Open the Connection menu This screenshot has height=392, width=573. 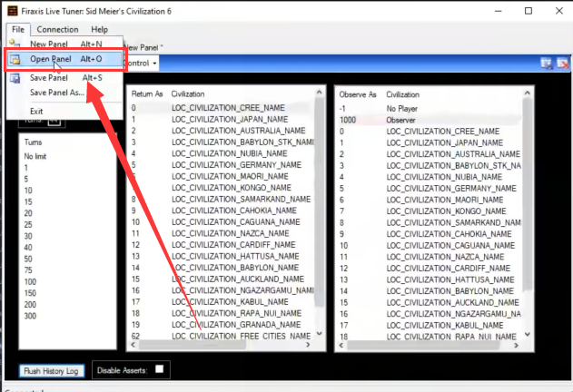(57, 29)
